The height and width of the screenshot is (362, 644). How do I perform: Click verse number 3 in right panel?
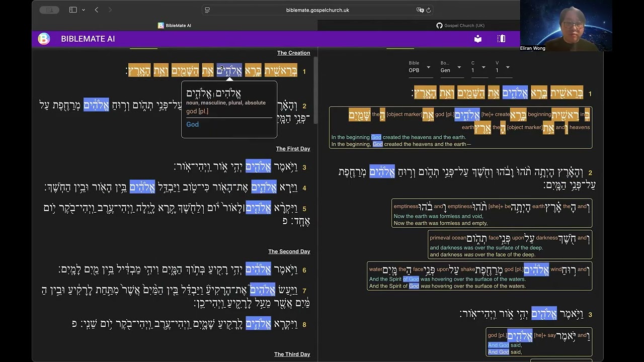(590, 315)
